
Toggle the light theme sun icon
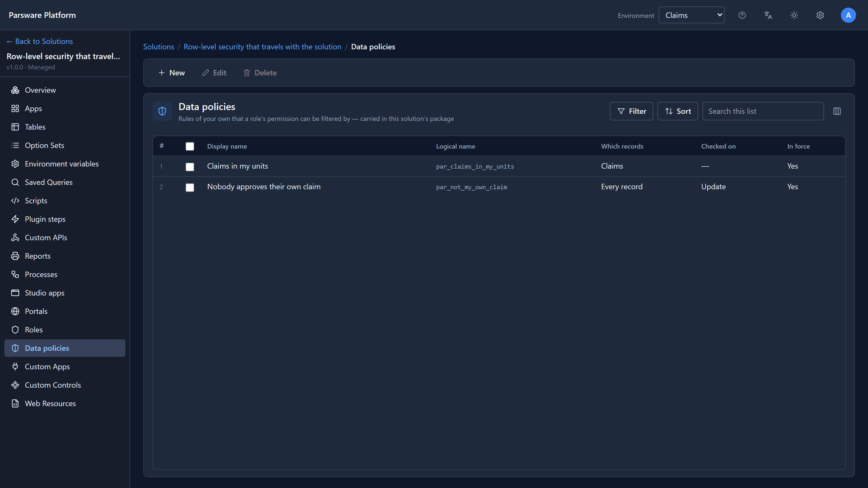click(x=794, y=15)
